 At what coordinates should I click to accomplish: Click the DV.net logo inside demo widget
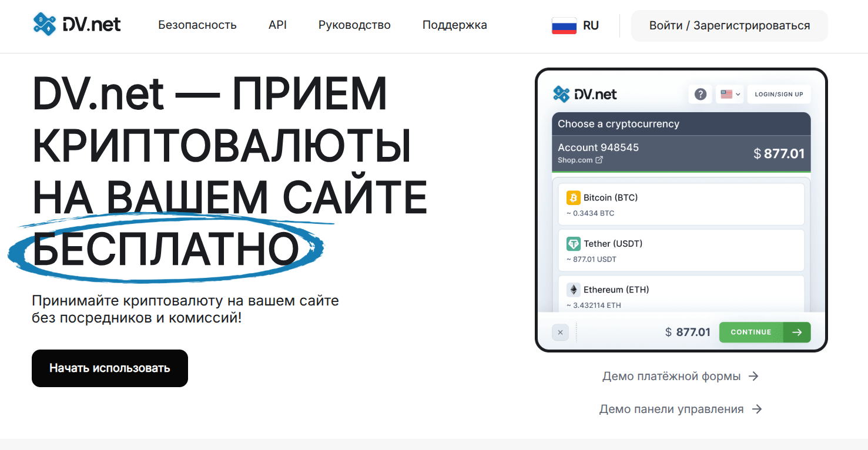pyautogui.click(x=585, y=94)
